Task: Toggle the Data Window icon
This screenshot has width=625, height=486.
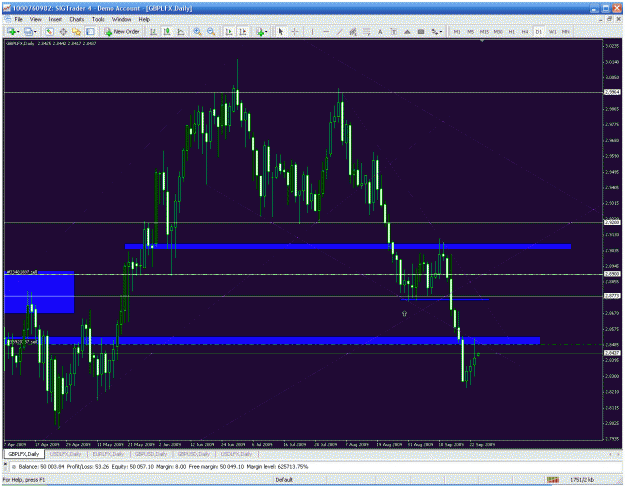Action: click(63, 32)
